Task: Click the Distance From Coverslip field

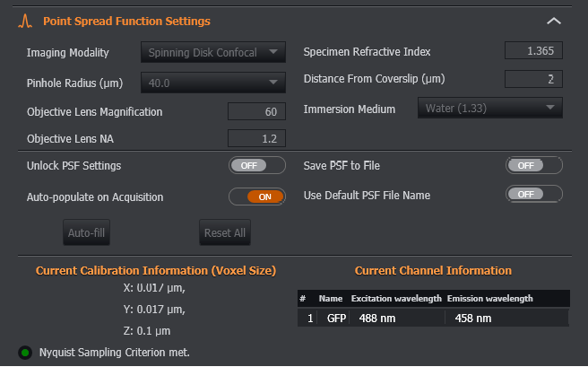Action: (533, 79)
